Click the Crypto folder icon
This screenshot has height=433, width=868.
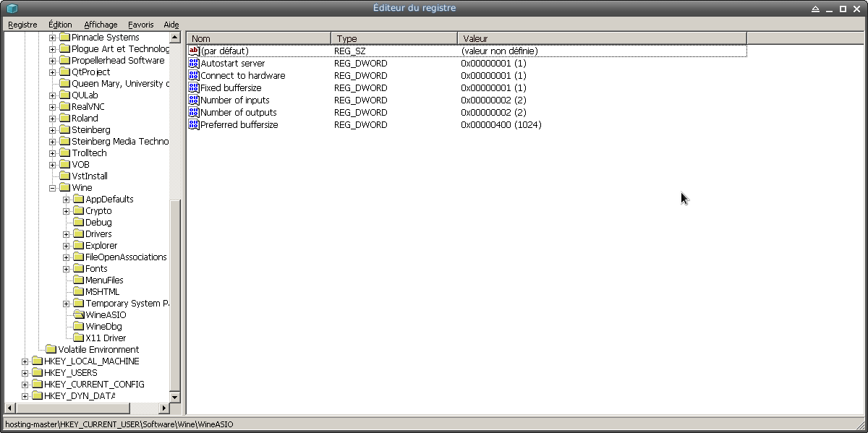point(78,211)
